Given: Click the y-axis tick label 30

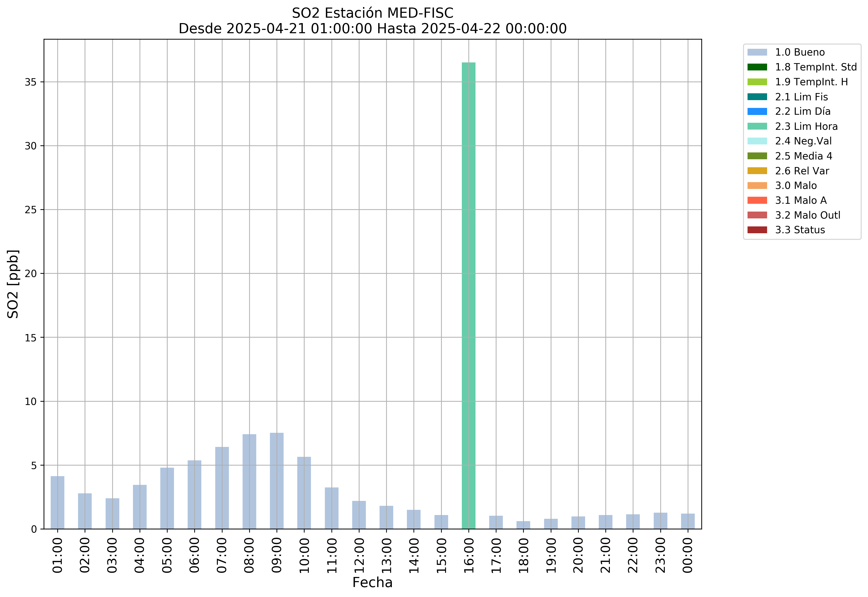Looking at the screenshot, I should [x=31, y=146].
